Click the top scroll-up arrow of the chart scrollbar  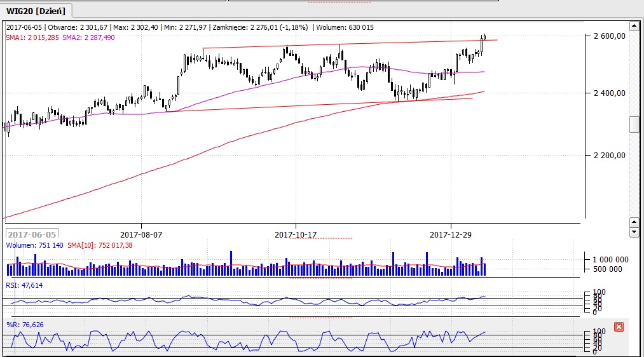pyautogui.click(x=634, y=27)
